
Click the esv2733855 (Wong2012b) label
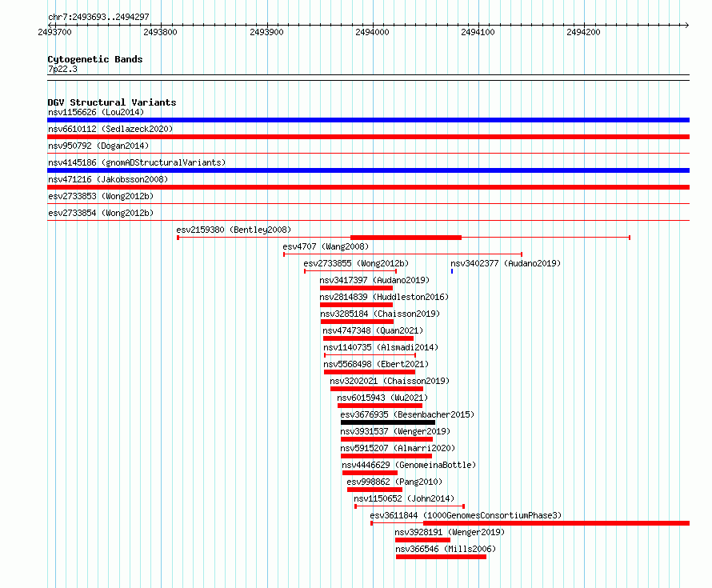coord(356,263)
